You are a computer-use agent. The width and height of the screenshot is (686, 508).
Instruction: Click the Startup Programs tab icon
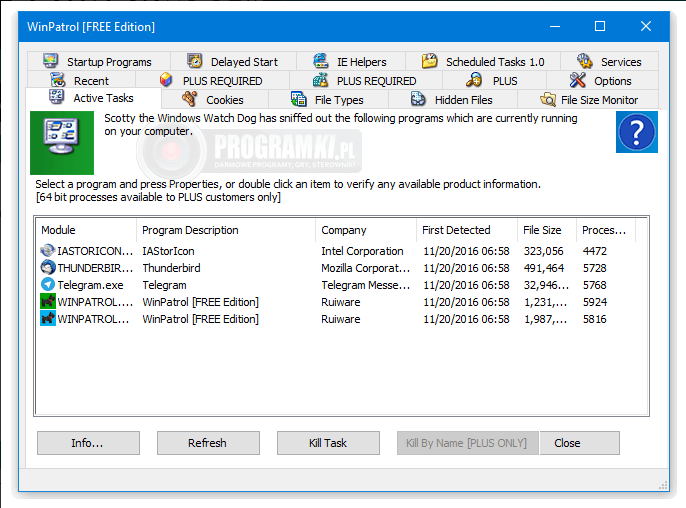(50, 60)
